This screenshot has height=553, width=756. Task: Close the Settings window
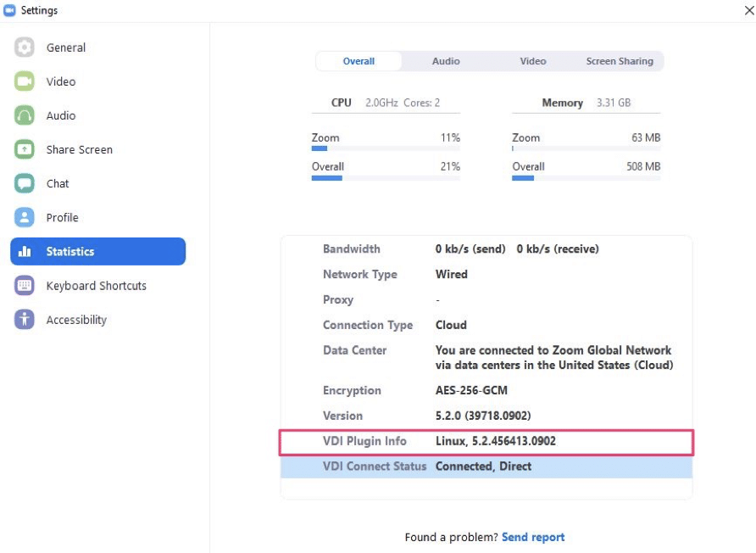pos(748,10)
